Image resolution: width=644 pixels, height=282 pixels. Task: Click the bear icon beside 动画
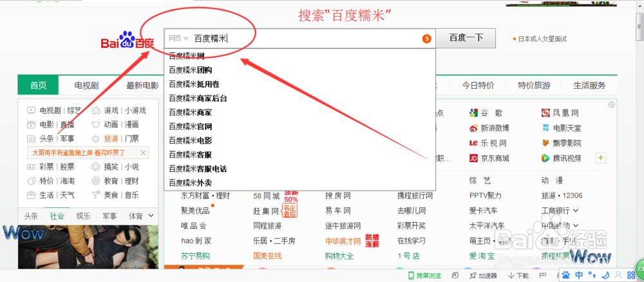click(x=96, y=124)
